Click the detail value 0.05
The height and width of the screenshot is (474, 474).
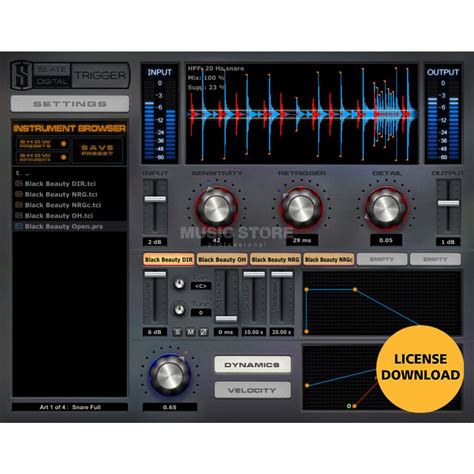click(386, 240)
